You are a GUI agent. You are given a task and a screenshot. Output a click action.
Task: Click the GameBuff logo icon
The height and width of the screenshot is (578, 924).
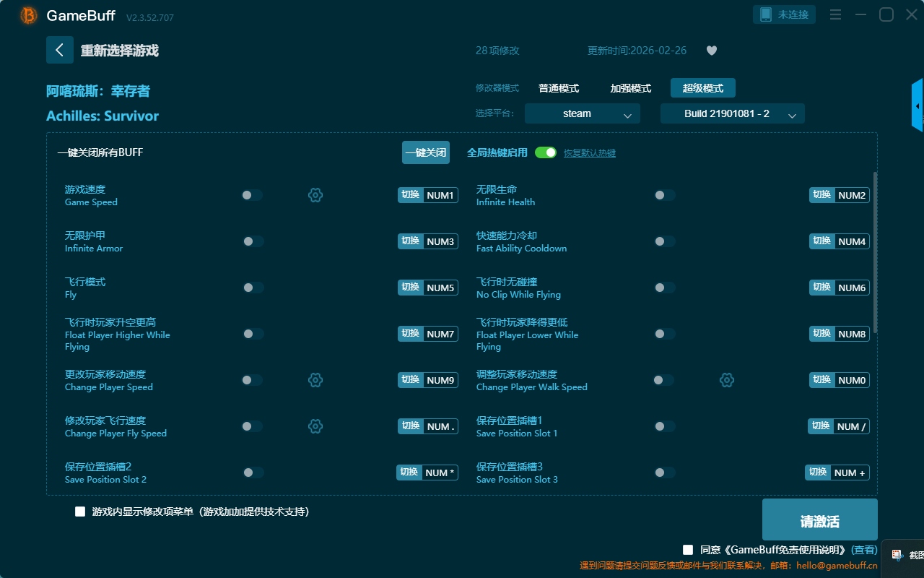(29, 15)
